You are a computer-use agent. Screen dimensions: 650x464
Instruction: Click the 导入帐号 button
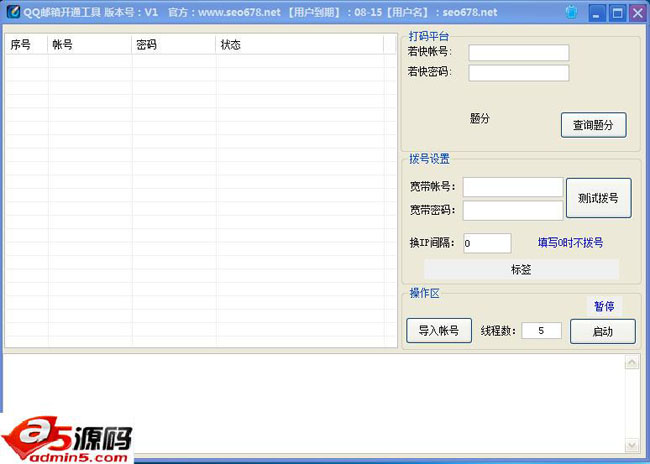[x=439, y=330]
